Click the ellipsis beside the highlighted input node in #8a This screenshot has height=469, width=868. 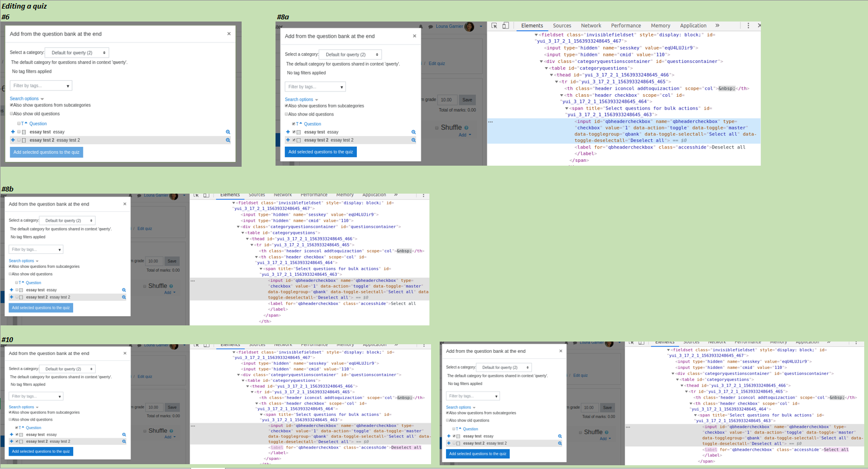click(490, 122)
